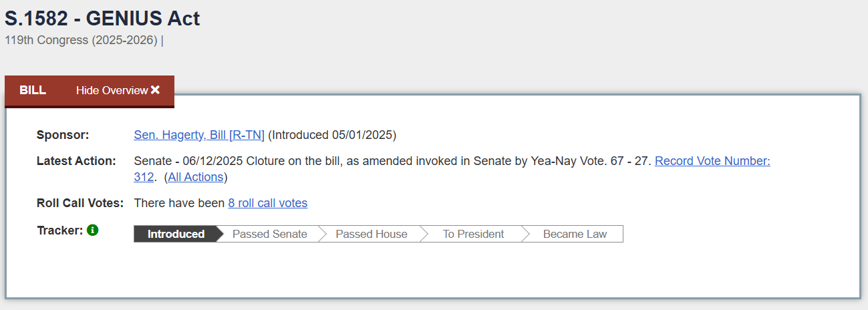Click the Roll Call Votes field label
The image size is (868, 310).
(80, 203)
